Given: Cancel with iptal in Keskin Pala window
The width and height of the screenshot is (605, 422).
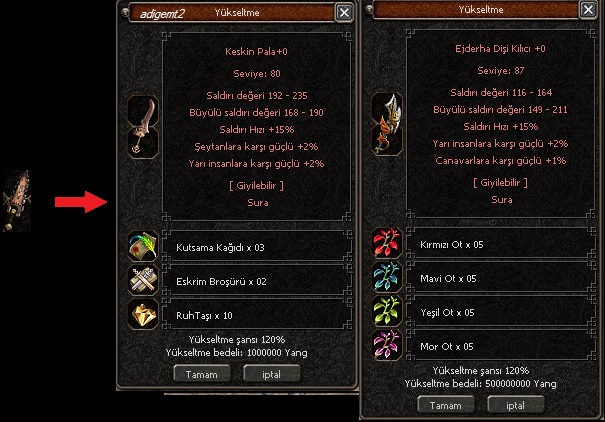Looking at the screenshot, I should pos(272,374).
